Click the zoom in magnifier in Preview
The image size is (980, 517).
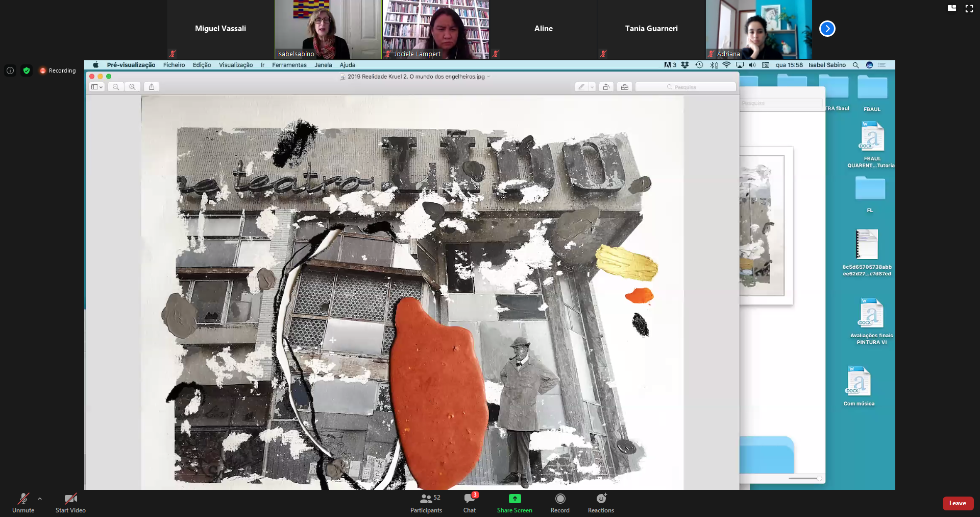[x=132, y=87]
